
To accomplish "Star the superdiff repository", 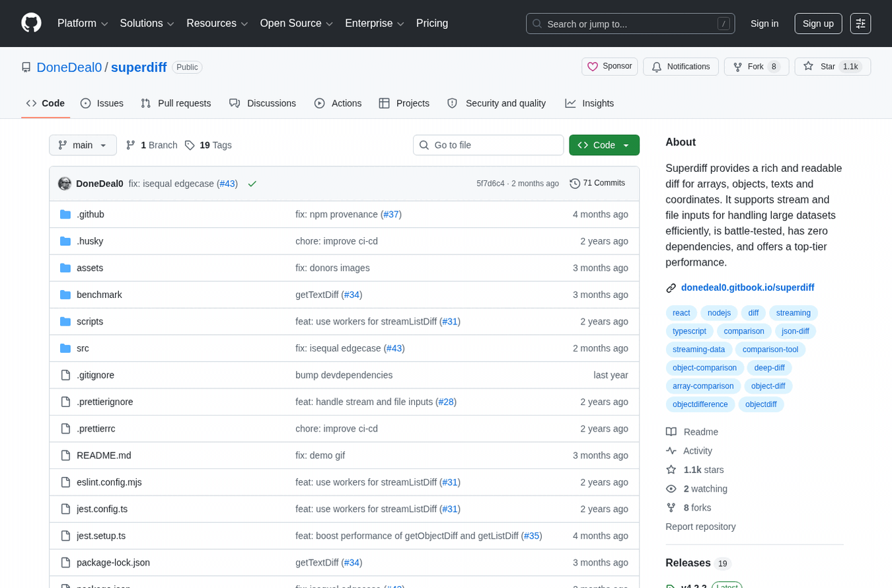I will coord(833,67).
